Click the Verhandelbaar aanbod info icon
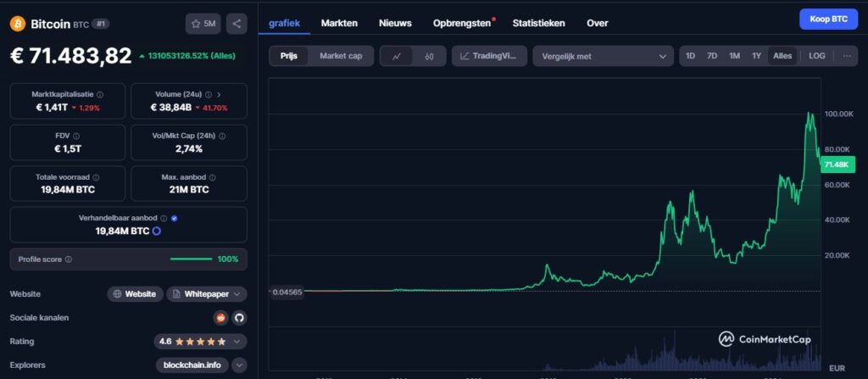Image resolution: width=868 pixels, height=379 pixels. point(164,218)
